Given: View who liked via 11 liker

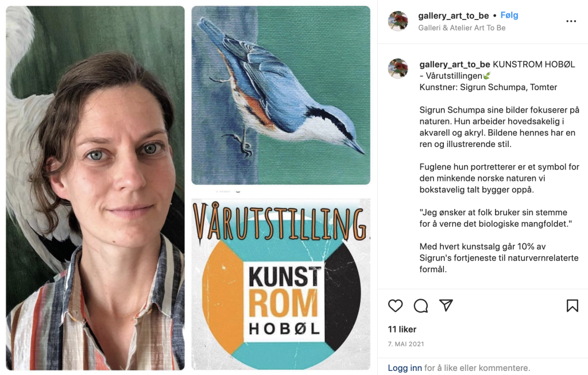Looking at the screenshot, I should click(x=402, y=329).
